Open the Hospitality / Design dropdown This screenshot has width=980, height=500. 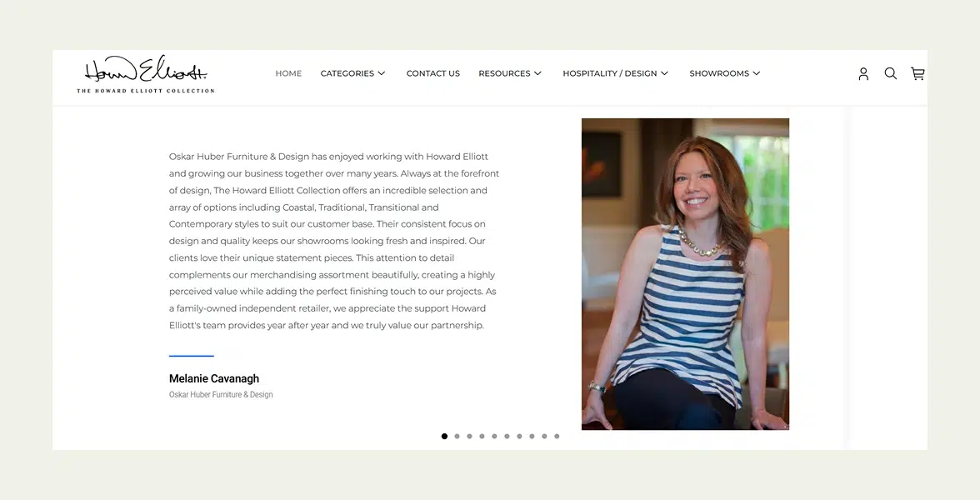pyautogui.click(x=616, y=73)
